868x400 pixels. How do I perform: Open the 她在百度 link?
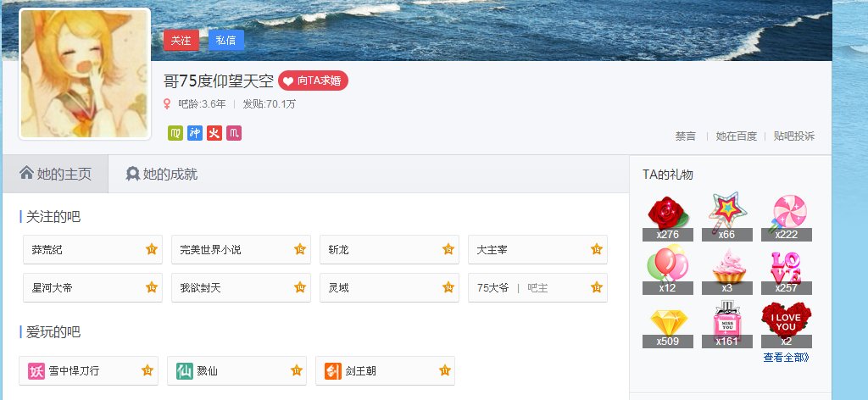coord(736,136)
